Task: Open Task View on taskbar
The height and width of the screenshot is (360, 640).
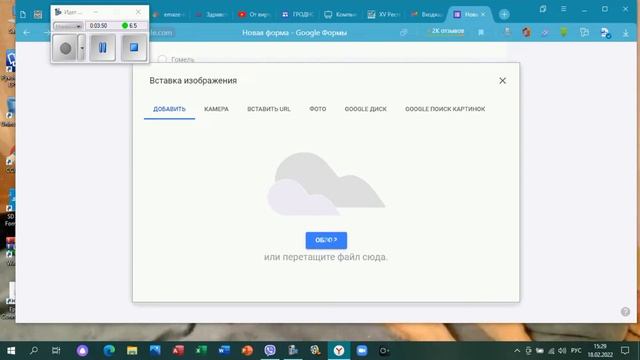Action: 56,351
